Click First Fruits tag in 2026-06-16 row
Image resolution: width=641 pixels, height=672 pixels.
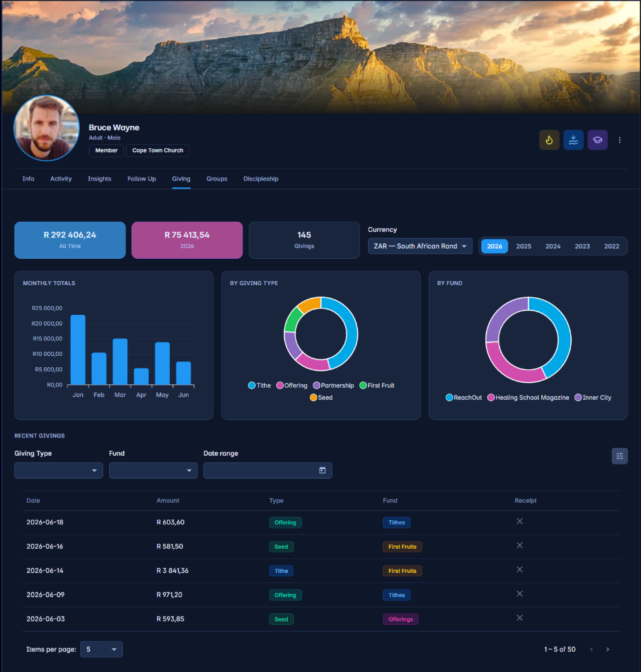pos(402,547)
